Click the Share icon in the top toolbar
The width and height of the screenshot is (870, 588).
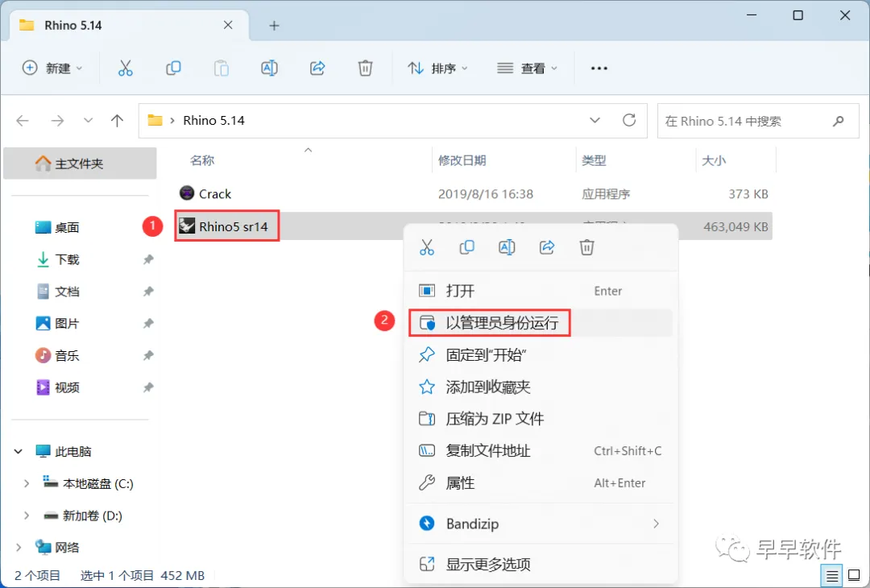(317, 68)
